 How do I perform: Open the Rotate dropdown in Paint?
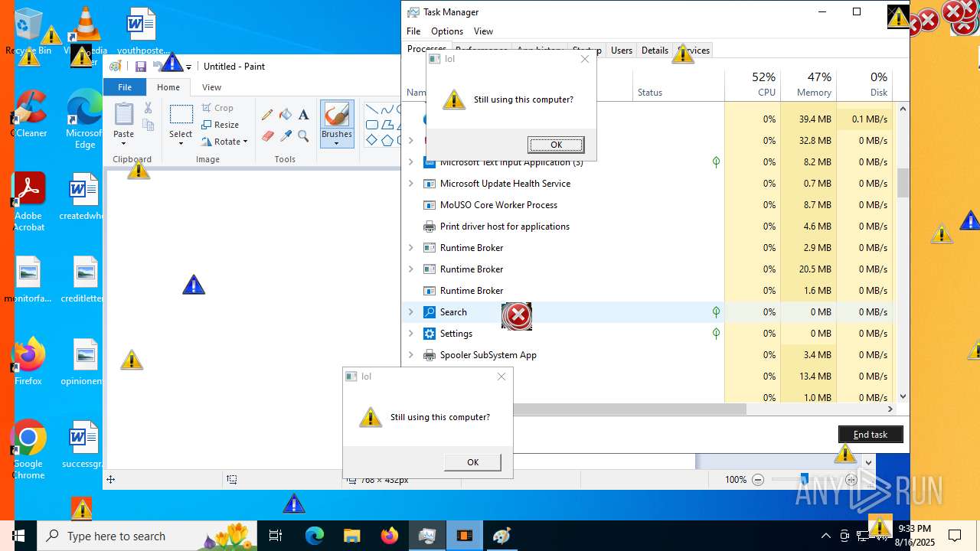click(x=225, y=142)
